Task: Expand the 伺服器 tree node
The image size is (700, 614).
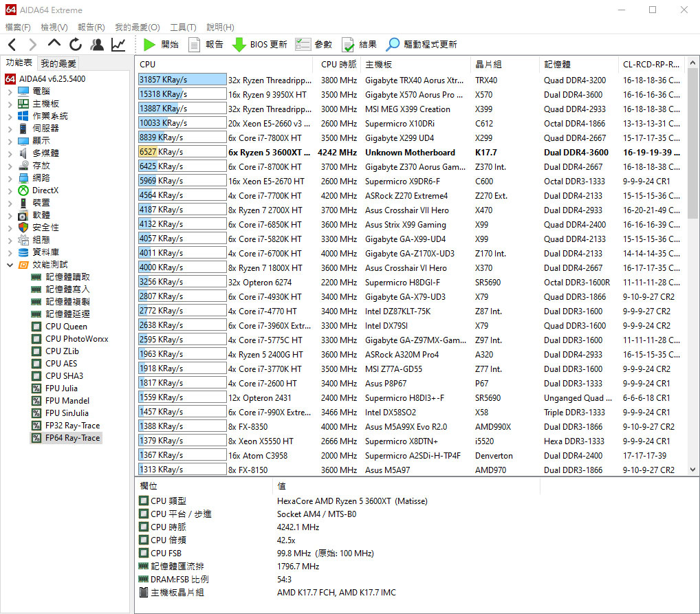Action: (10, 129)
